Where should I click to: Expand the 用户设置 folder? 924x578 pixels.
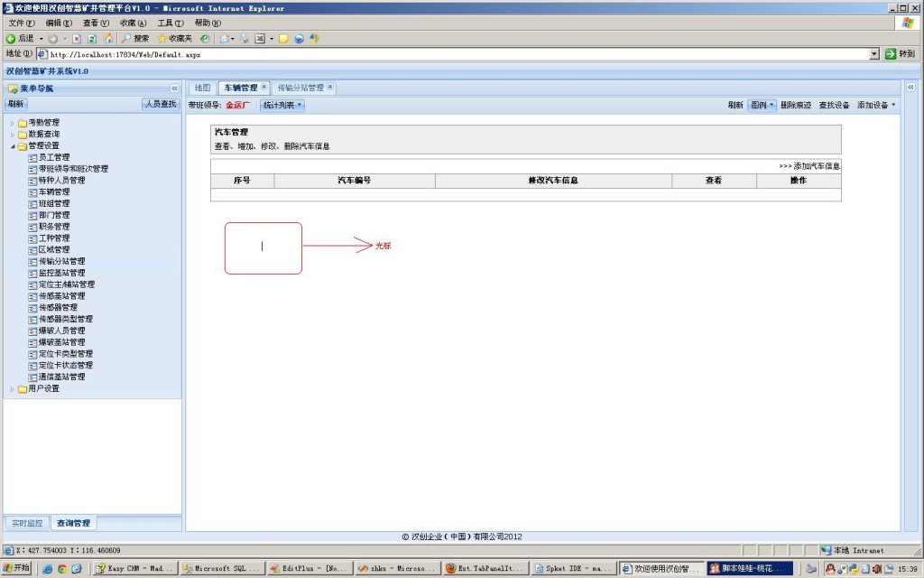[12, 389]
